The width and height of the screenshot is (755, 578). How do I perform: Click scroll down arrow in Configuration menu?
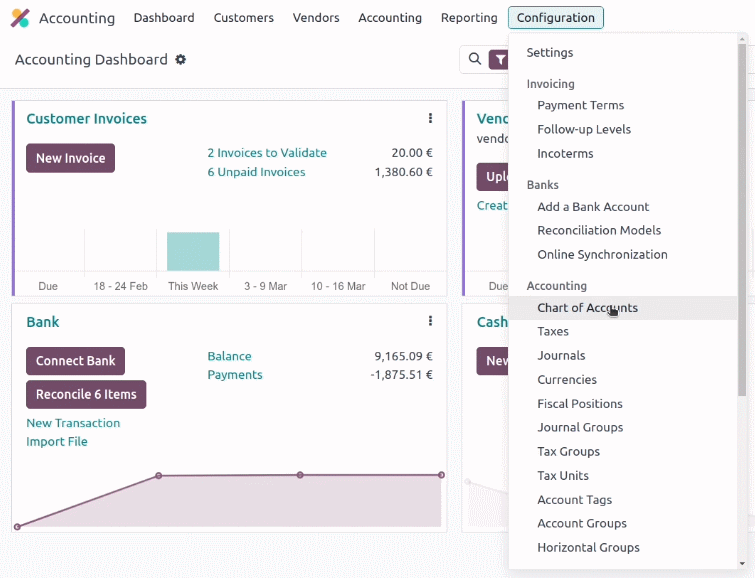point(742,564)
